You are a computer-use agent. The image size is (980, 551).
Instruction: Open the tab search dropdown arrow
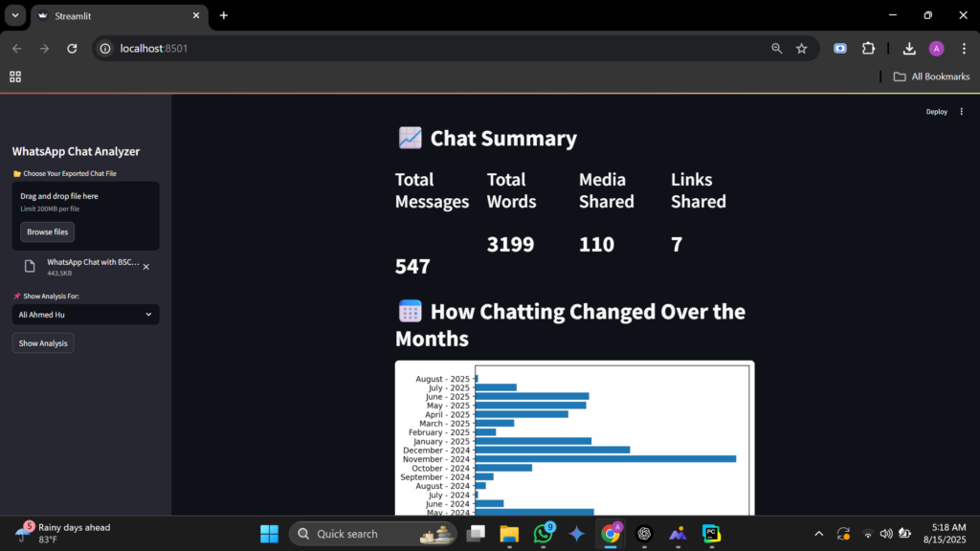[15, 15]
